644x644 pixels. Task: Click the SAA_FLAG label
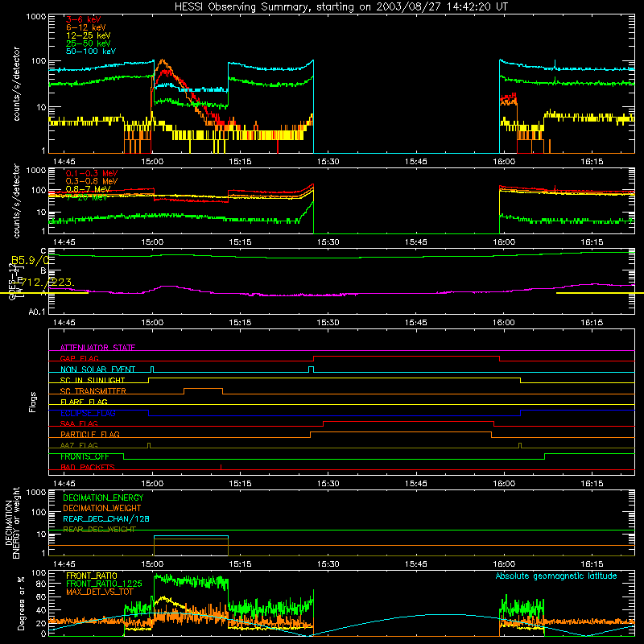click(x=79, y=424)
